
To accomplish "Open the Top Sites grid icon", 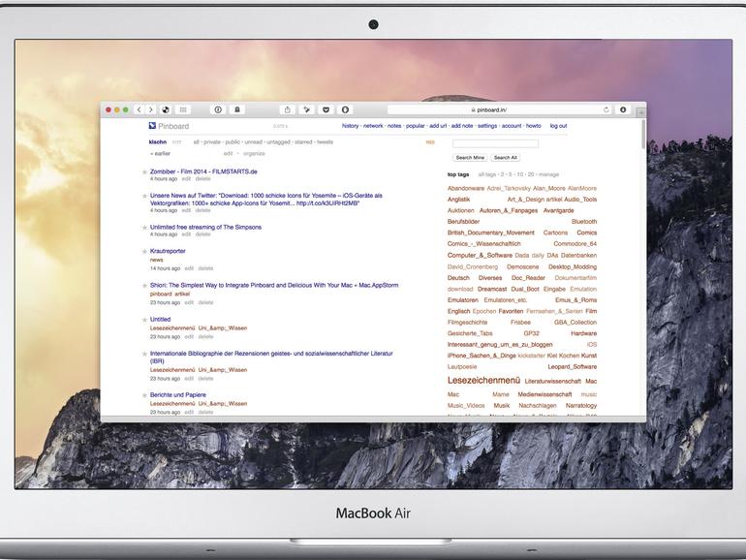I will [x=183, y=109].
